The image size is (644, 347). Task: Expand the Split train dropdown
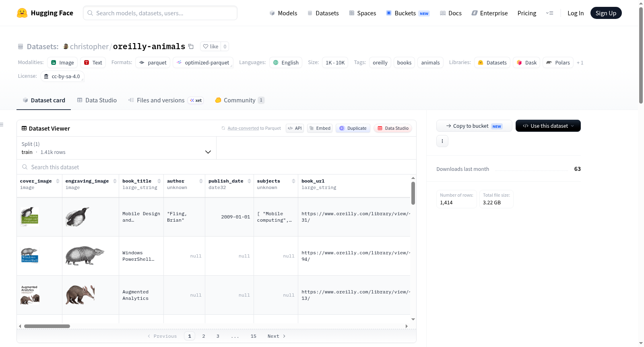pyautogui.click(x=116, y=148)
